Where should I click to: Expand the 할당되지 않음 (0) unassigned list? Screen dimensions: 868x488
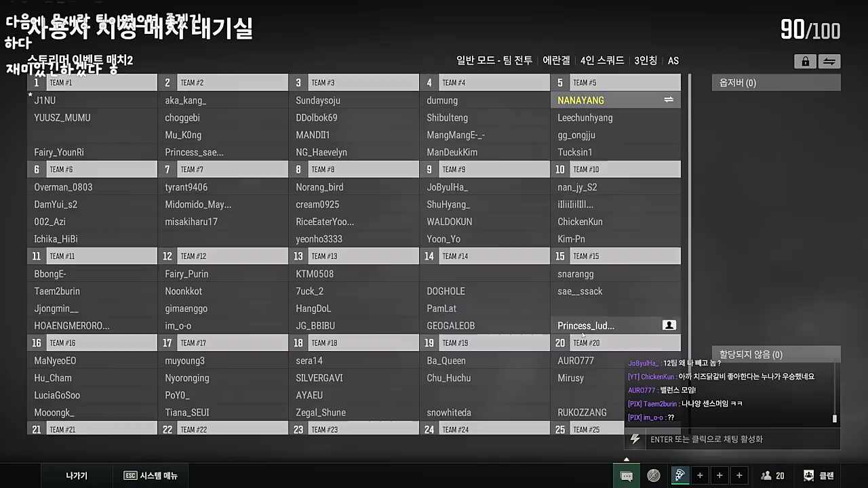pos(776,354)
